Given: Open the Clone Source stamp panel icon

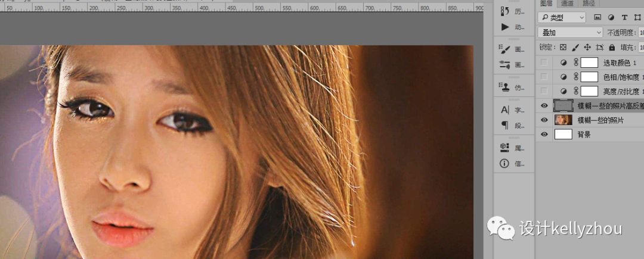Looking at the screenshot, I should 505,88.
